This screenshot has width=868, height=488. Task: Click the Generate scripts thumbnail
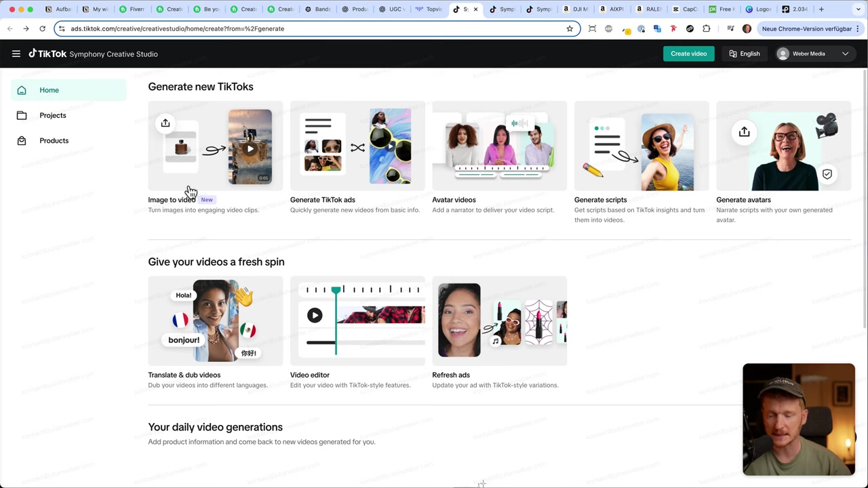(x=642, y=146)
